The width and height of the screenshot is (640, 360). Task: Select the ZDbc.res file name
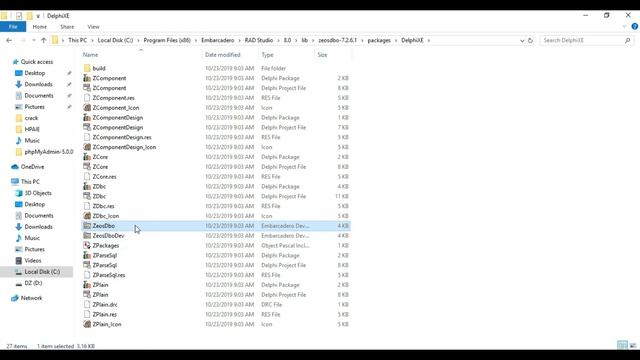tap(104, 206)
